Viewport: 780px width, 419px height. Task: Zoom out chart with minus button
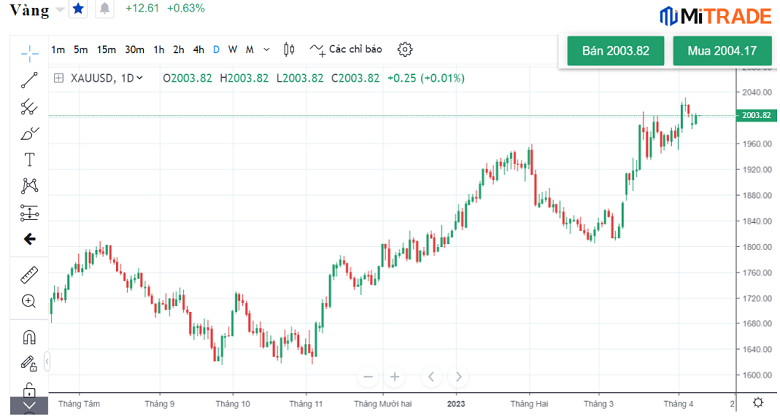pyautogui.click(x=368, y=377)
